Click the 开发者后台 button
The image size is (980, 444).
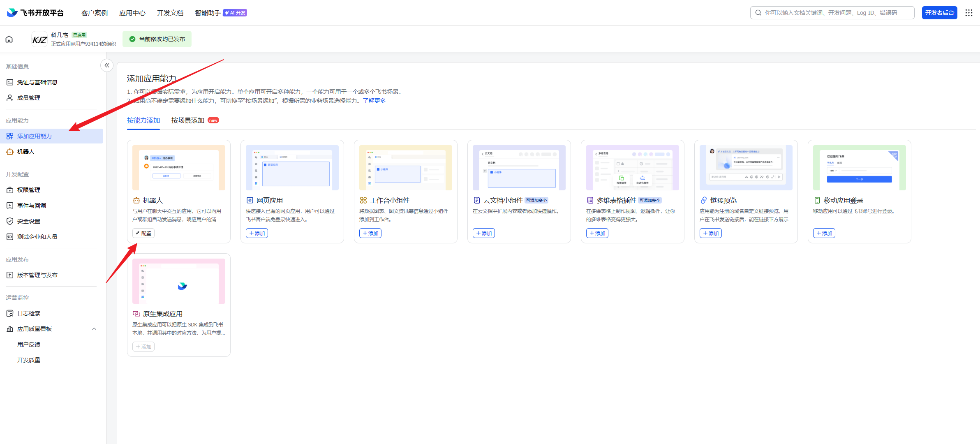pos(939,13)
